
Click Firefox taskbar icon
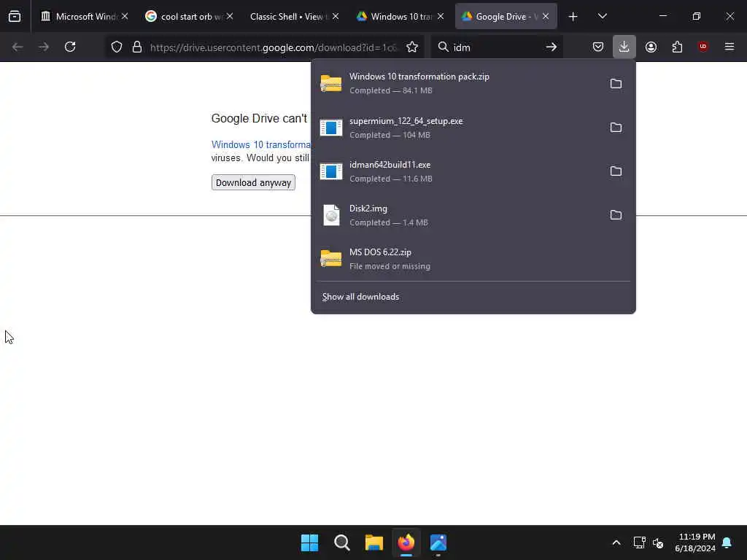[x=406, y=542]
